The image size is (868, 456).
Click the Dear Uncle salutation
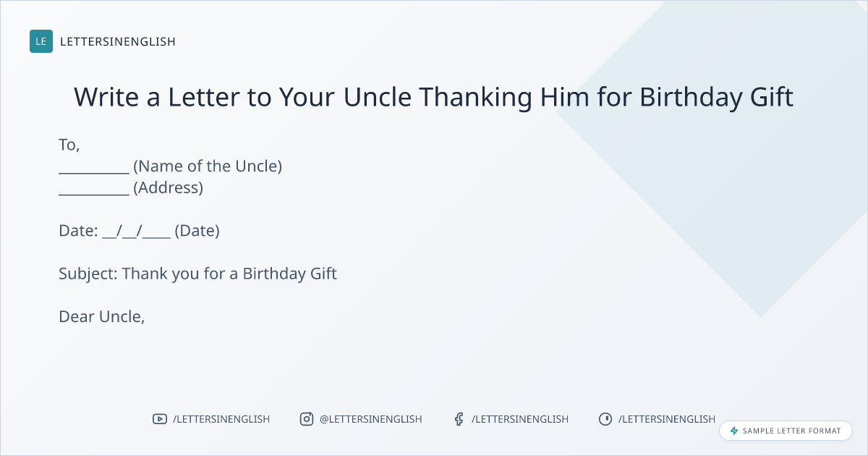(102, 317)
